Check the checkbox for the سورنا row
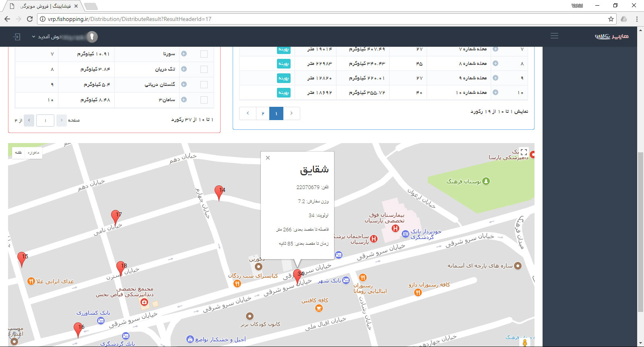The width and height of the screenshot is (644, 347). click(x=204, y=54)
